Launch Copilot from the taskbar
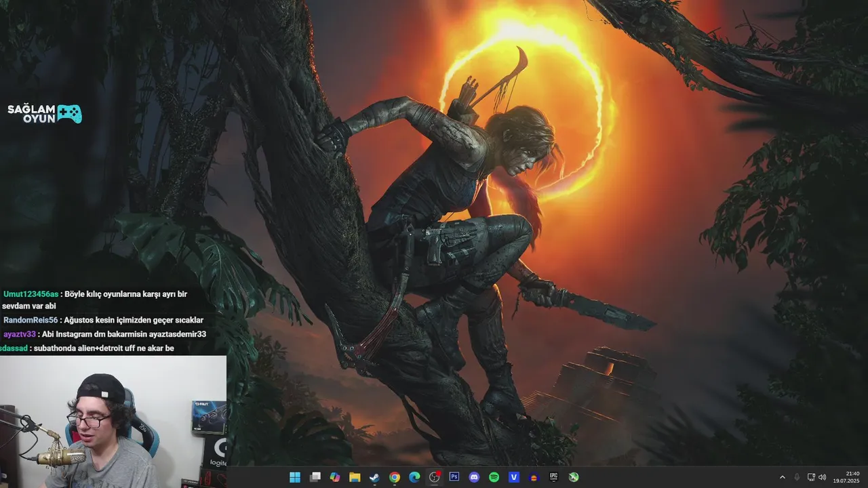The height and width of the screenshot is (488, 868). [335, 477]
